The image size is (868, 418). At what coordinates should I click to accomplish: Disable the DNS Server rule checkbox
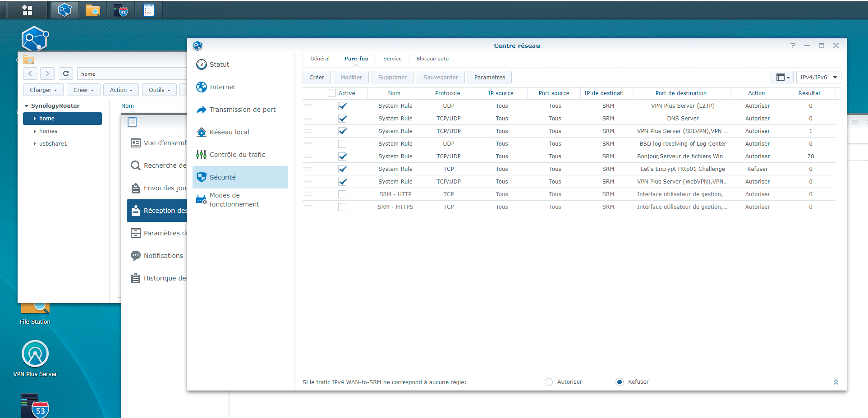[x=342, y=119]
